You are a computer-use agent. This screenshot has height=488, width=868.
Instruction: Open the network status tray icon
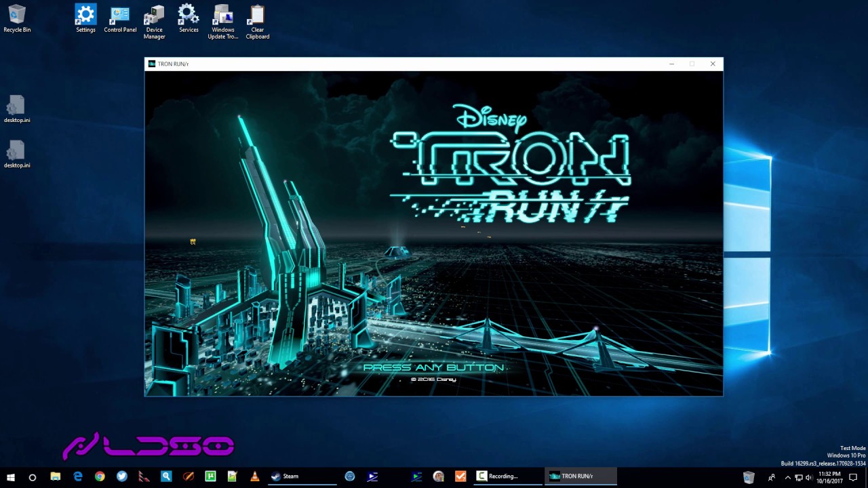pos(799,477)
